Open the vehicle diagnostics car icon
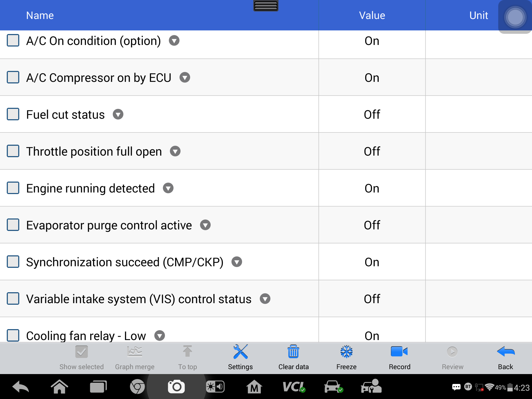Viewport: 532px width, 399px height. pyautogui.click(x=334, y=387)
